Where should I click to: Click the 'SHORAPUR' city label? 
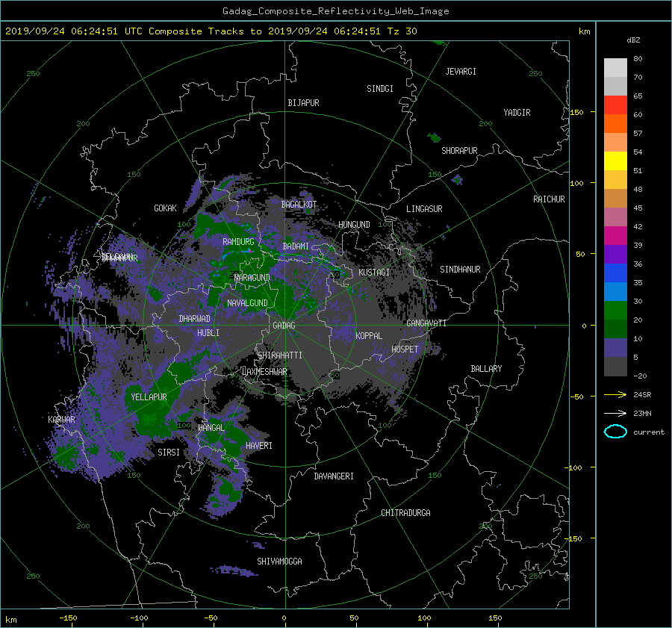[459, 151]
